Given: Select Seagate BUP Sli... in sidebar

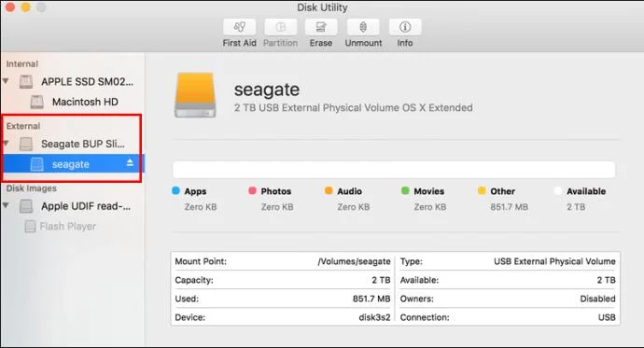Looking at the screenshot, I should (x=82, y=144).
